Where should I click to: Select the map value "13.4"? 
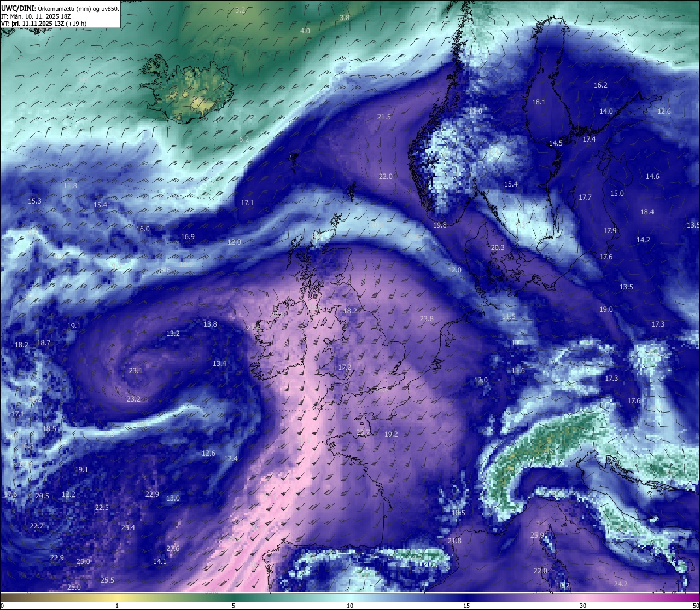(219, 364)
